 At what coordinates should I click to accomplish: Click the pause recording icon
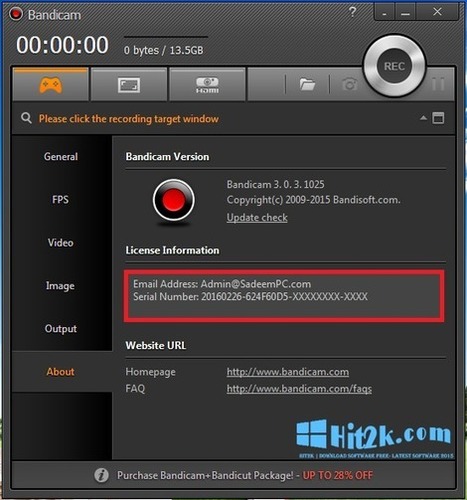(x=438, y=84)
